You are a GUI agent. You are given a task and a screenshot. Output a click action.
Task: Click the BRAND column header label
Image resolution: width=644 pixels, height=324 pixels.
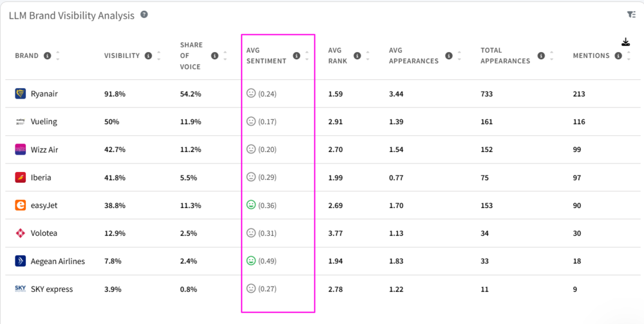tap(26, 55)
